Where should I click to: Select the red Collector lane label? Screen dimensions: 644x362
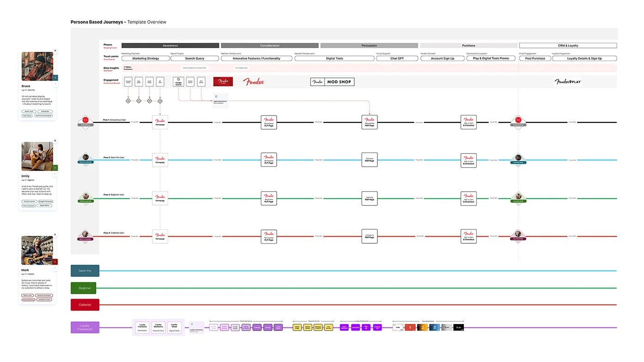85,305
